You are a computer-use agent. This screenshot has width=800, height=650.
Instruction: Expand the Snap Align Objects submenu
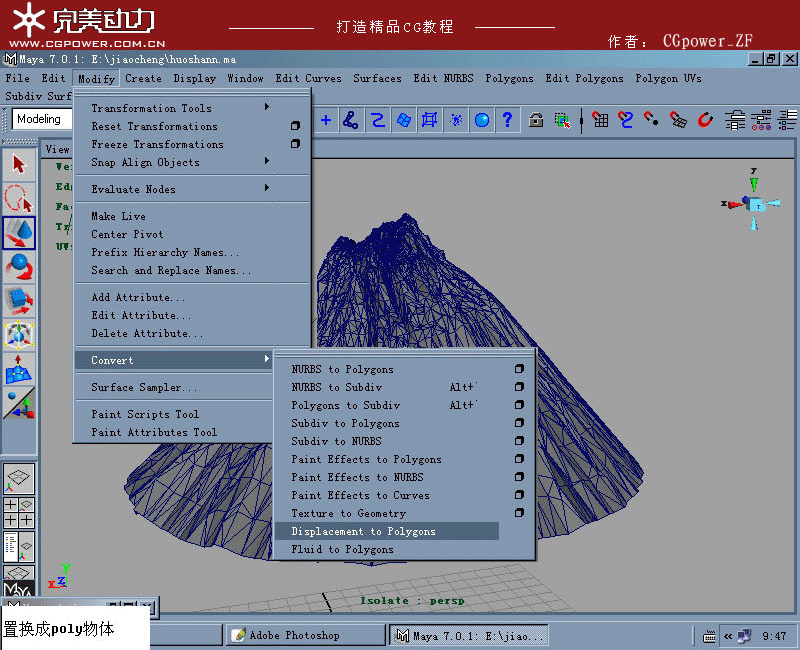pyautogui.click(x=160, y=162)
